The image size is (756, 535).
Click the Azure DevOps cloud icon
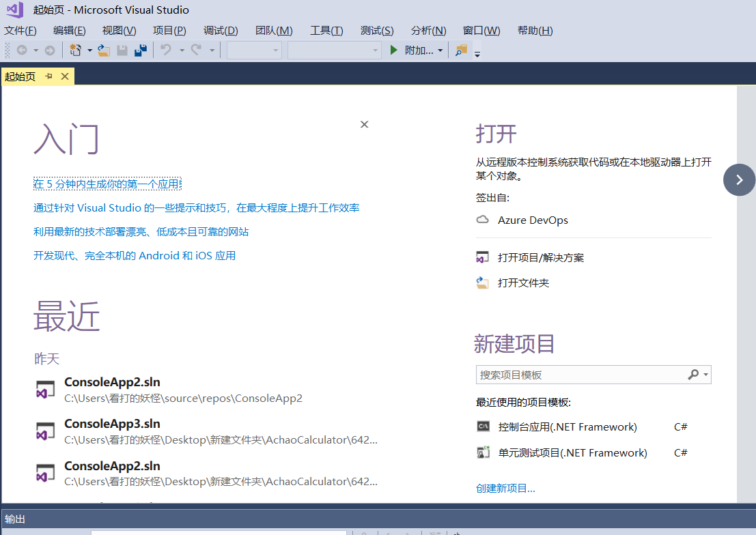tap(483, 220)
